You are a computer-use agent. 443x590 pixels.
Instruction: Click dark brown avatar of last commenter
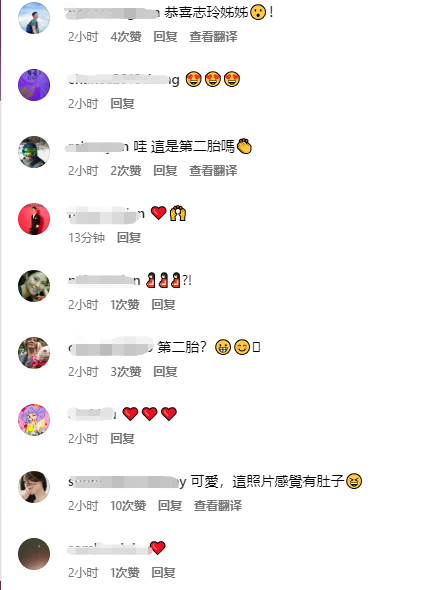tap(34, 554)
